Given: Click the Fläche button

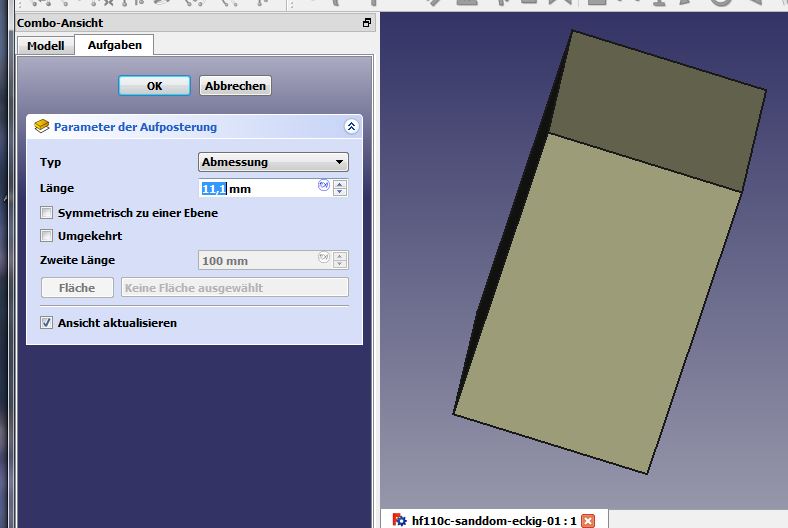Looking at the screenshot, I should coord(77,288).
